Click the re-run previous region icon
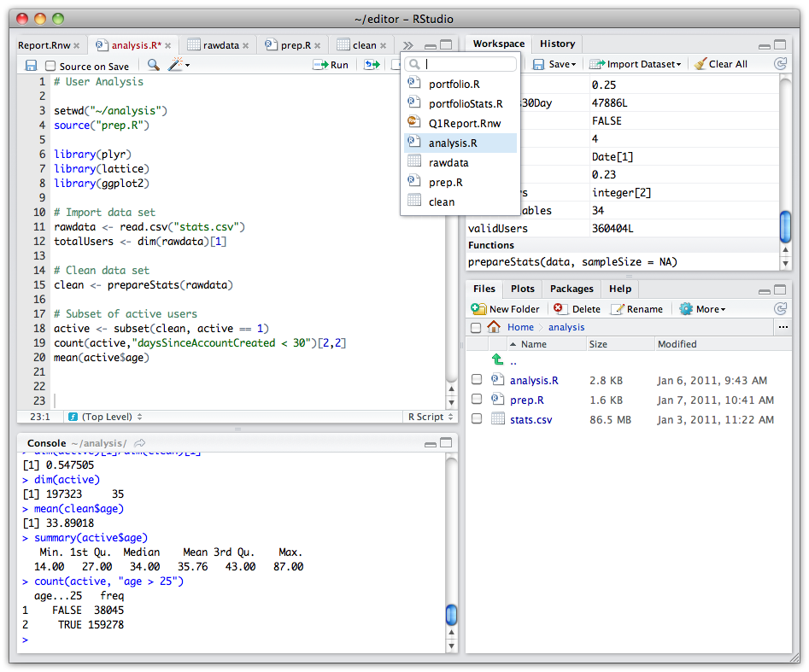 (372, 65)
